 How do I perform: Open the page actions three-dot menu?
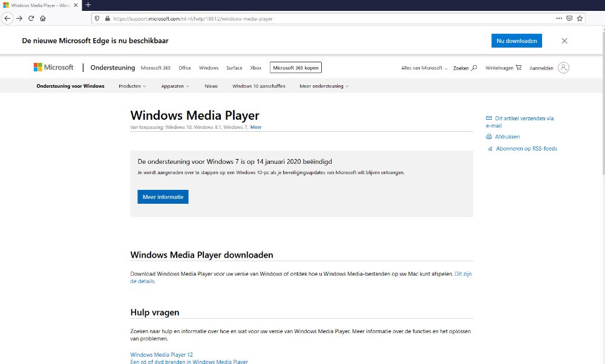point(559,18)
